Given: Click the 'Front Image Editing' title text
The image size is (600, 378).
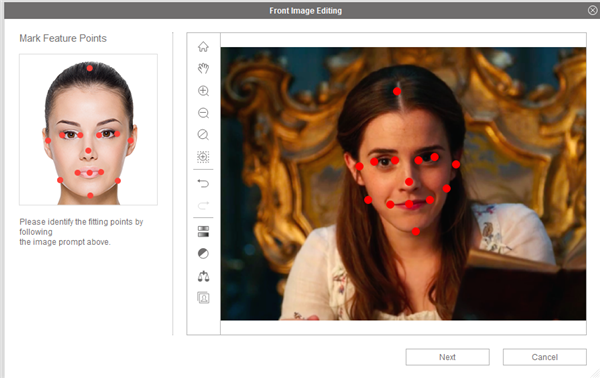Looking at the screenshot, I should (x=305, y=11).
